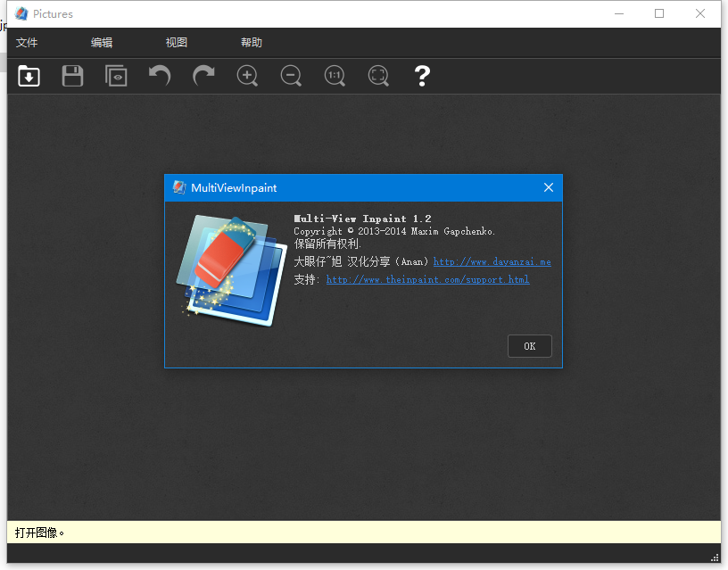Click the undo arrow icon

[160, 76]
